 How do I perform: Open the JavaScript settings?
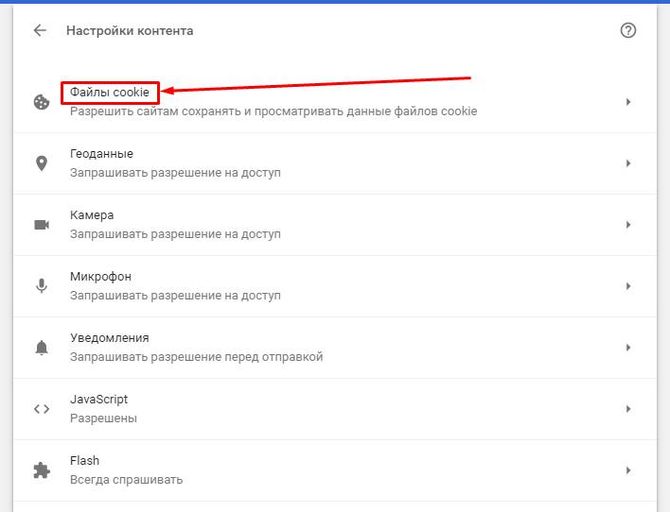tap(335, 409)
